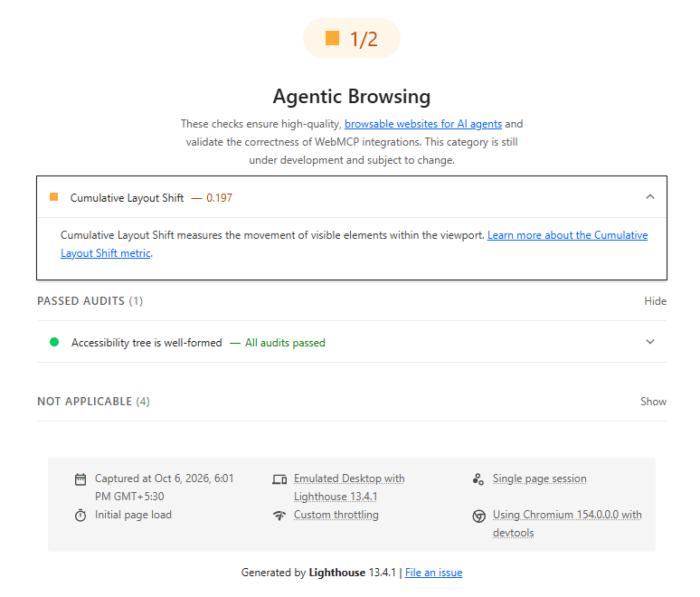The image size is (700, 597).
Task: Click the Initial page load text
Action: [x=133, y=515]
